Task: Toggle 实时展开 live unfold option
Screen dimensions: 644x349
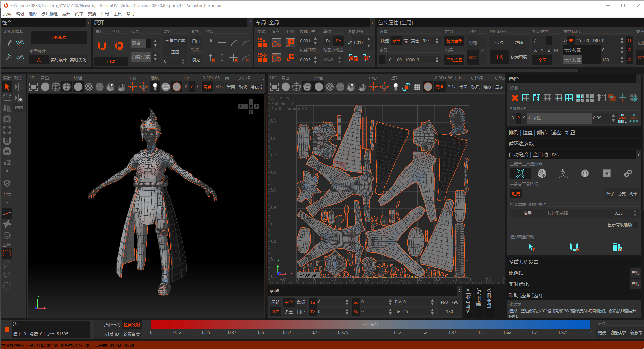Action: tap(58, 60)
